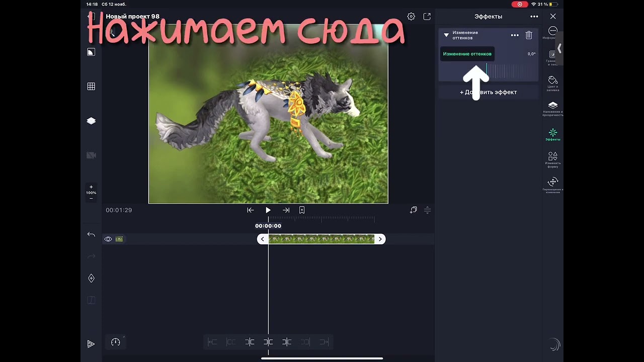Jump to the previous edit point
644x362 pixels.
pos(250,210)
